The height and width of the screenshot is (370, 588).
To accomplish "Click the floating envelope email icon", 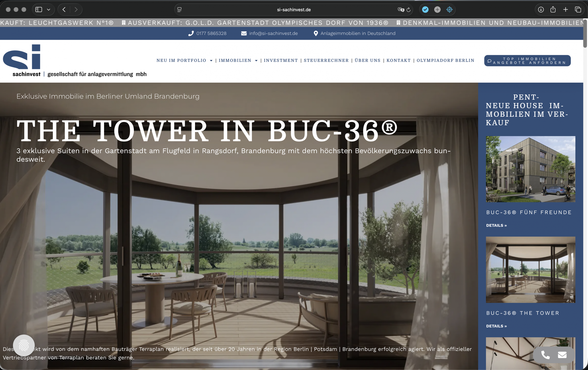I will (562, 355).
